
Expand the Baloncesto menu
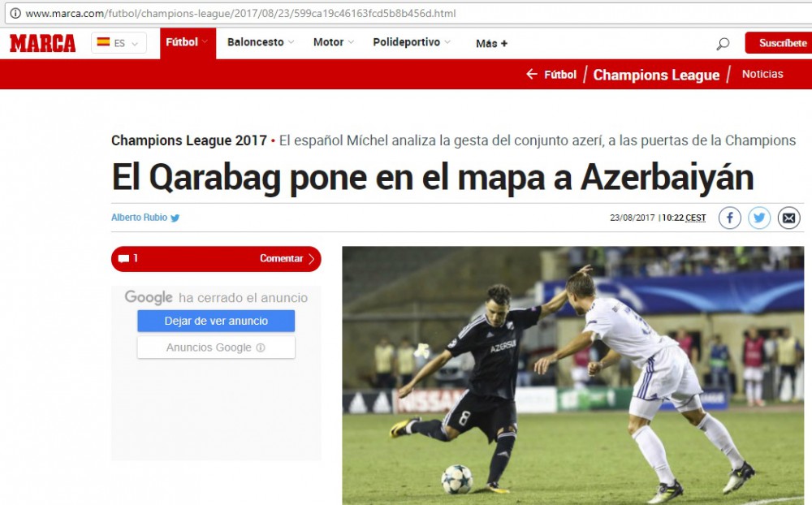[x=261, y=42]
